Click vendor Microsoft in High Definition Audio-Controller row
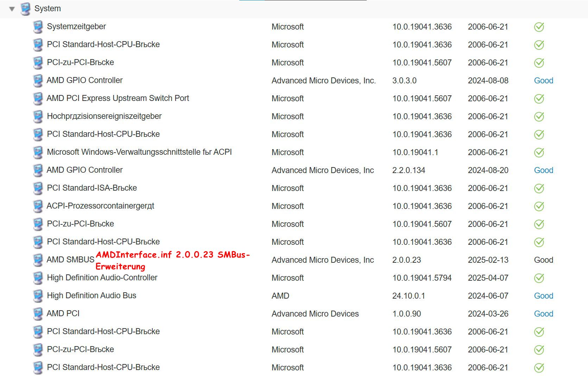This screenshot has width=588, height=376. point(287,278)
